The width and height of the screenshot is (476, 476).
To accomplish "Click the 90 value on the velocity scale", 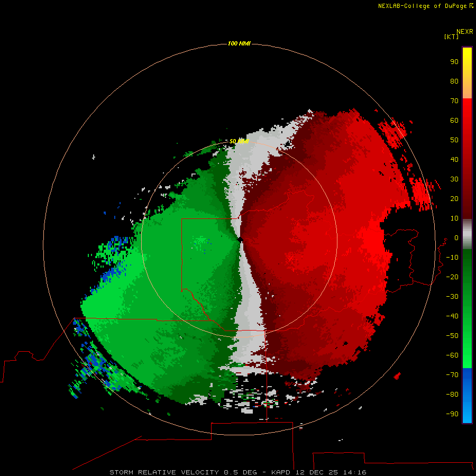I will coord(454,62).
